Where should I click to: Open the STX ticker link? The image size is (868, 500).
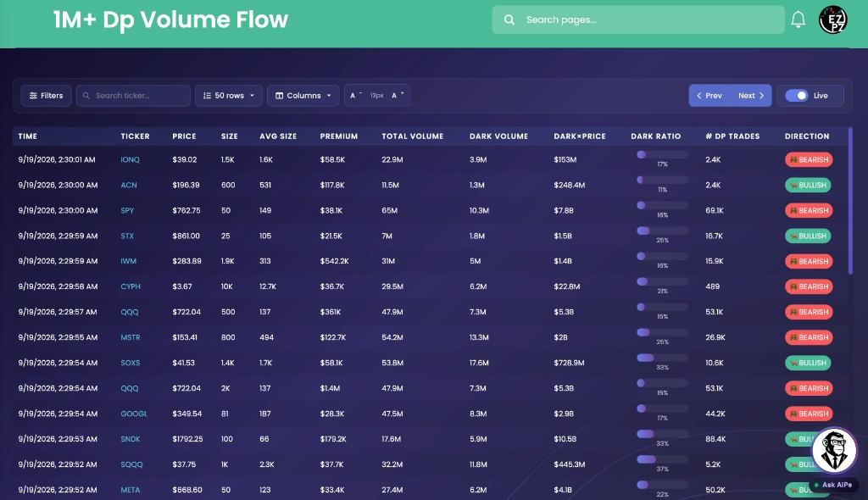(x=127, y=236)
